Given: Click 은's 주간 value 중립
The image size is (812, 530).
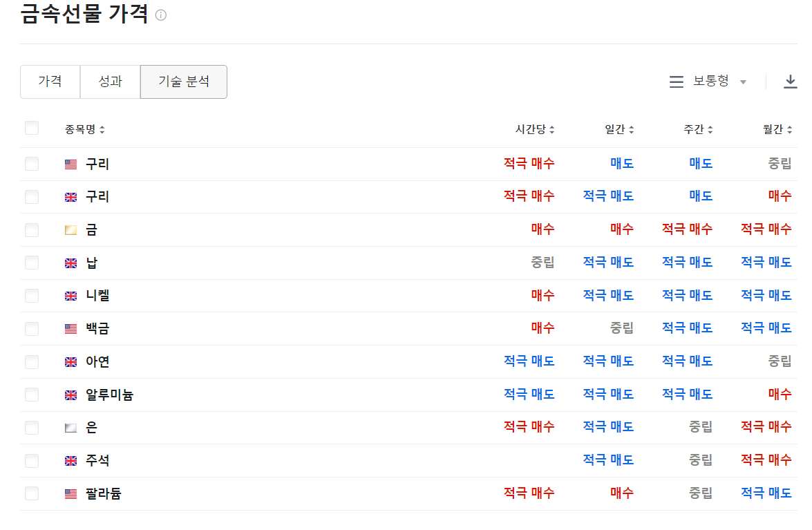Looking at the screenshot, I should 701,427.
